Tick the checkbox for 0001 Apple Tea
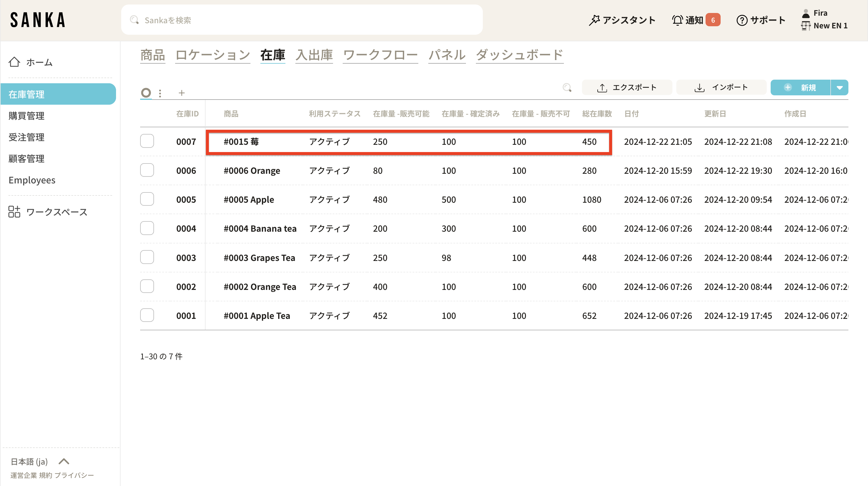This screenshot has height=486, width=868. point(147,315)
